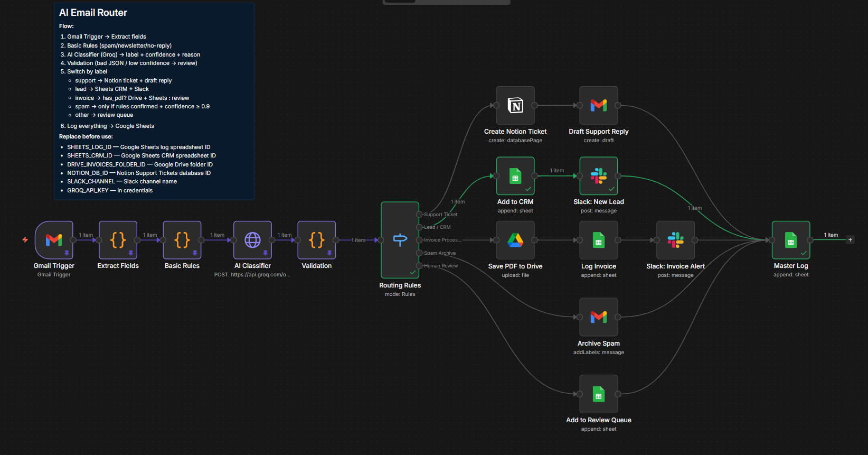The width and height of the screenshot is (868, 455).
Task: Click the trigger lightning bolt icon
Action: 25,240
